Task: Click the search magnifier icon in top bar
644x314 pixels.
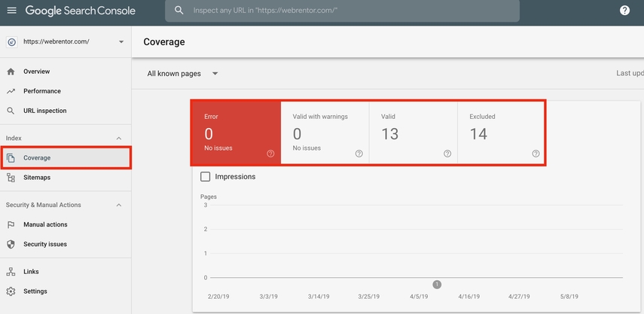Action: pyautogui.click(x=179, y=11)
